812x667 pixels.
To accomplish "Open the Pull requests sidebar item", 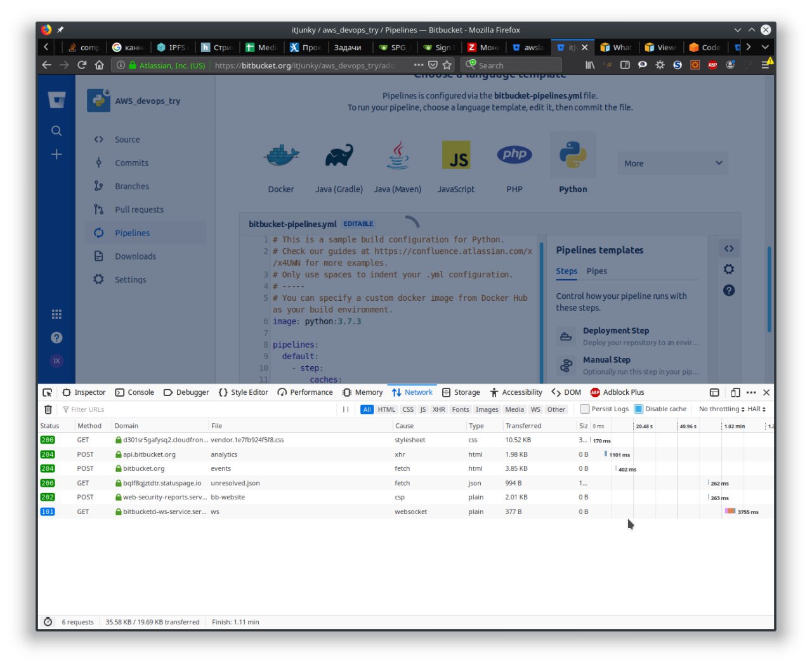I will coord(139,209).
